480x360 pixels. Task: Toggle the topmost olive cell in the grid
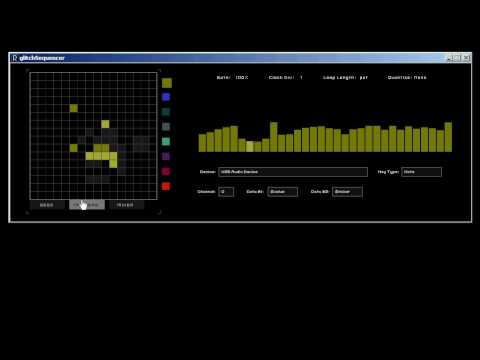tap(74, 108)
